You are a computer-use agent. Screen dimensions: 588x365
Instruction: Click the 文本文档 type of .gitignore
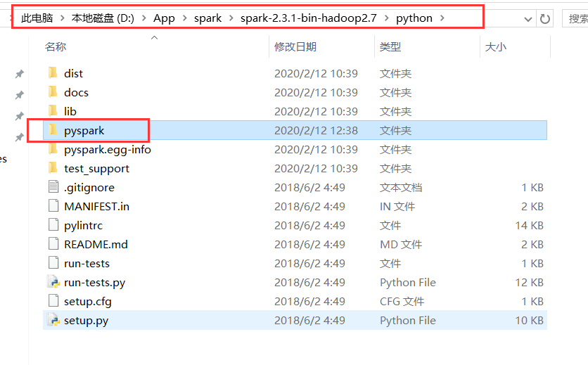click(x=401, y=188)
